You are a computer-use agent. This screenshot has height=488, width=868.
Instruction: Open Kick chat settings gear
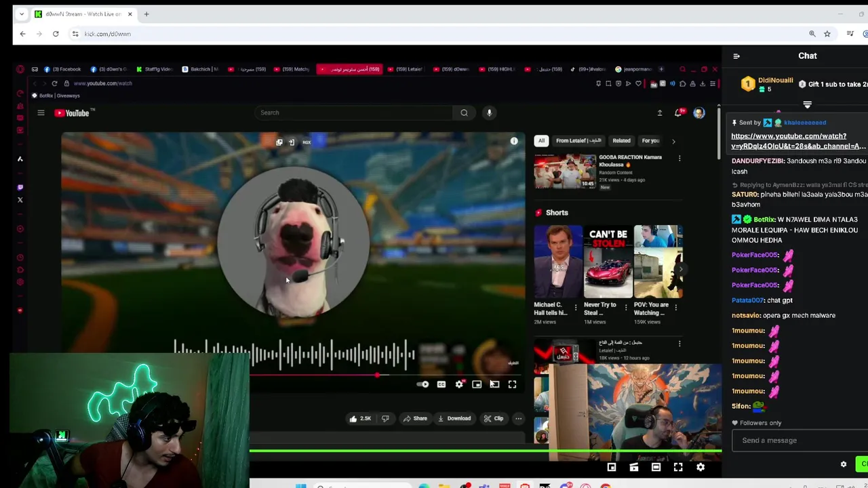(x=844, y=464)
